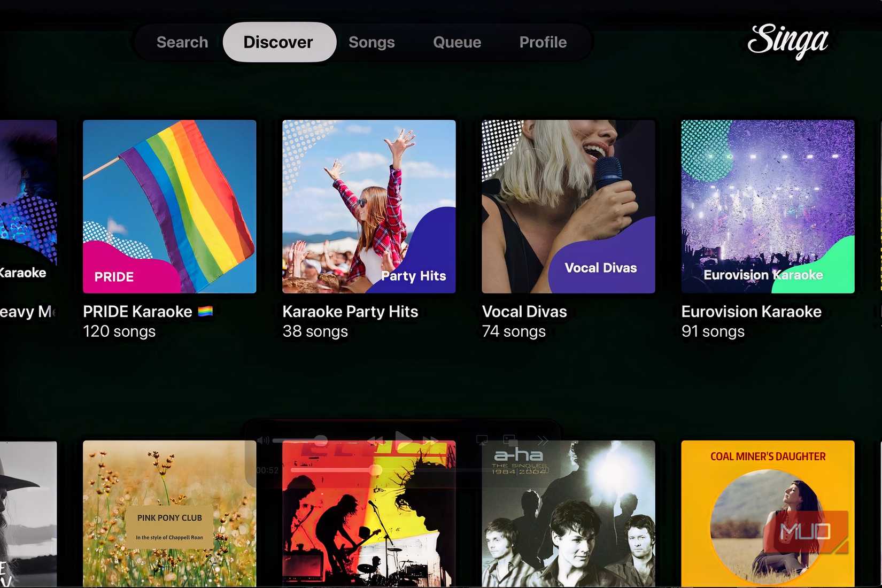Viewport: 882px width, 588px height.
Task: Click the Singa logo
Action: click(x=787, y=41)
